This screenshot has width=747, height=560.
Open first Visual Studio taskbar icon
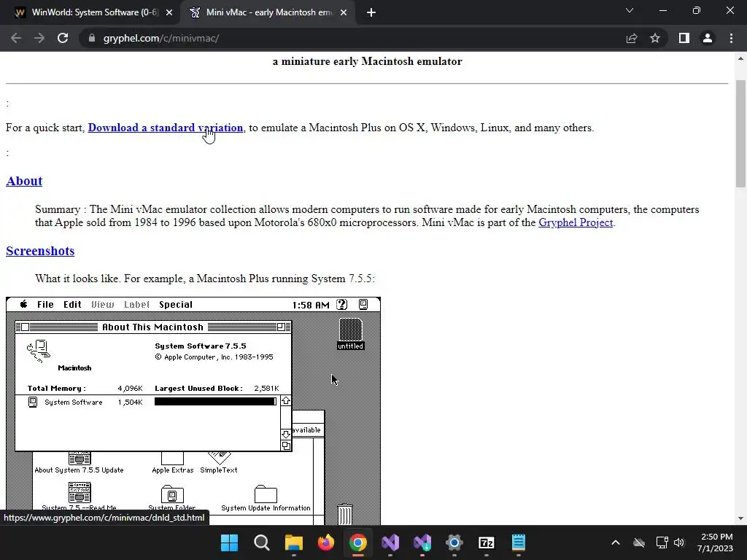[x=390, y=542]
